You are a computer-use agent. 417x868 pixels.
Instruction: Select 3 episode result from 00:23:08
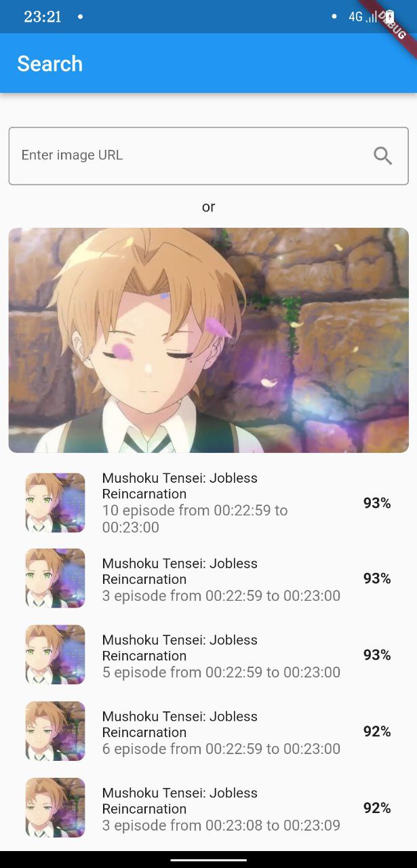click(208, 808)
